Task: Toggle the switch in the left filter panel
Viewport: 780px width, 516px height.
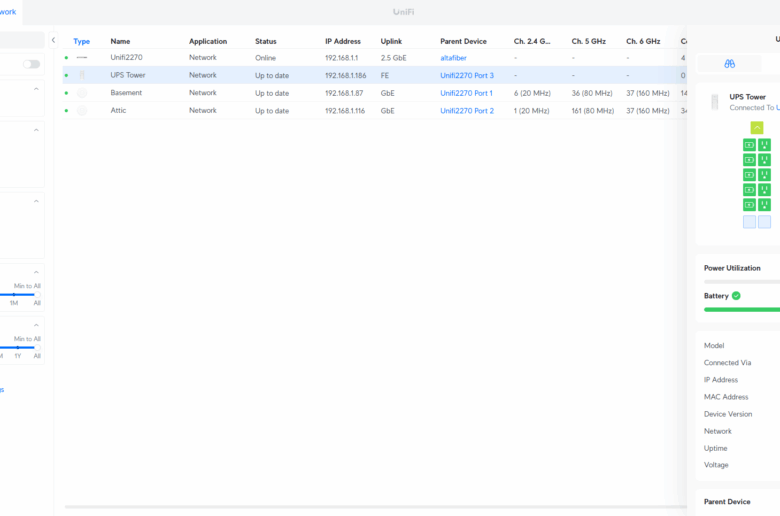Action: tap(32, 64)
